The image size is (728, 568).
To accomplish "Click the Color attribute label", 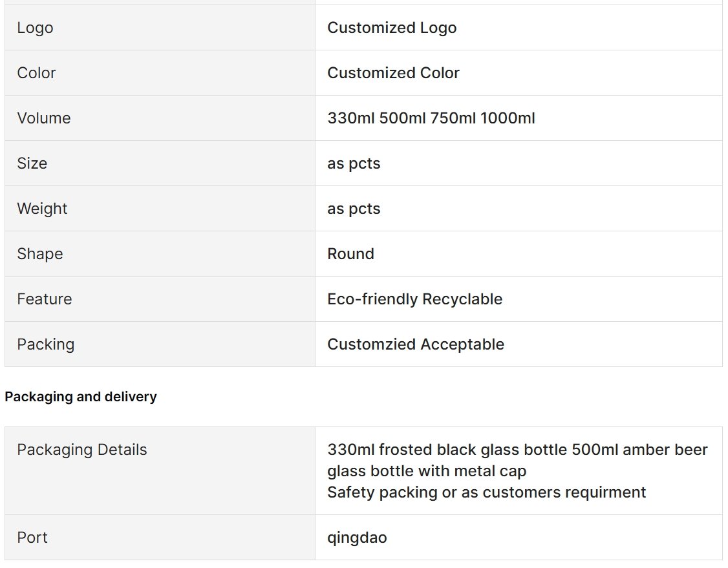I will [x=36, y=73].
